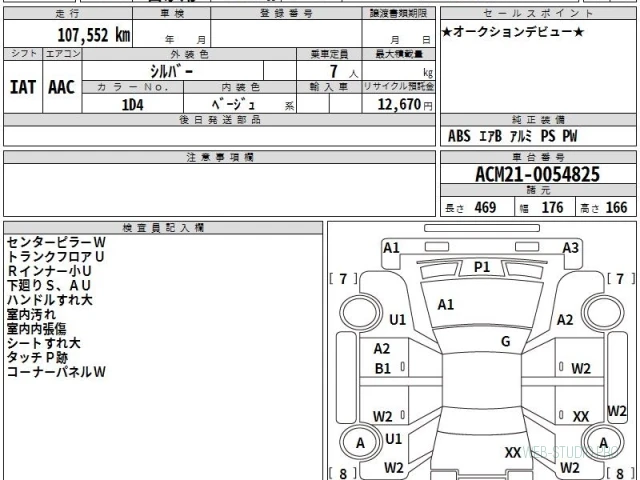The height and width of the screenshot is (480, 640).
Task: Select the recycle deposit 12,670 円
Action: [x=405, y=104]
